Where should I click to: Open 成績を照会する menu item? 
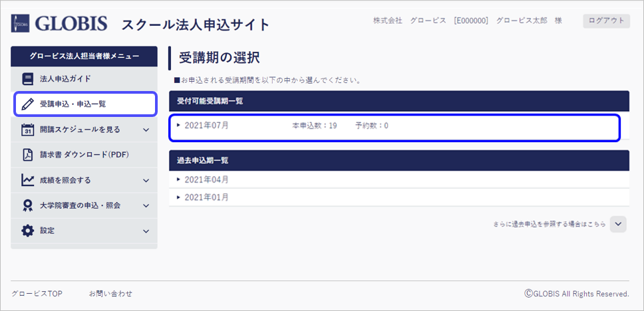coord(84,180)
